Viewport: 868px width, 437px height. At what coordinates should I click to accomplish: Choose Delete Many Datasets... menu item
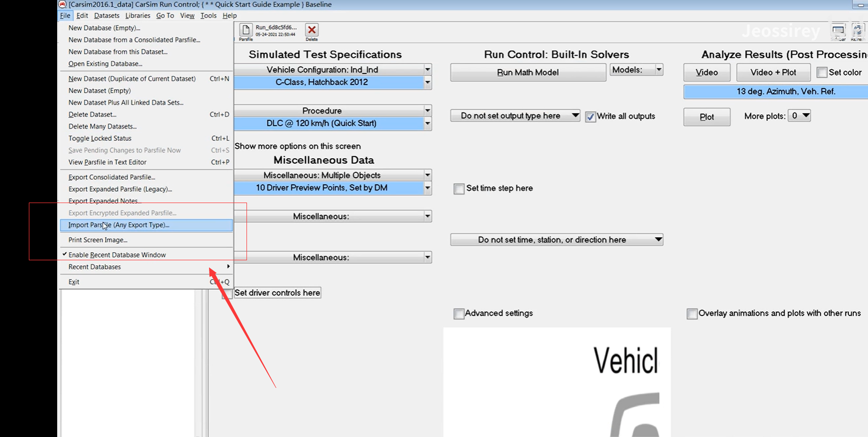coord(147,127)
